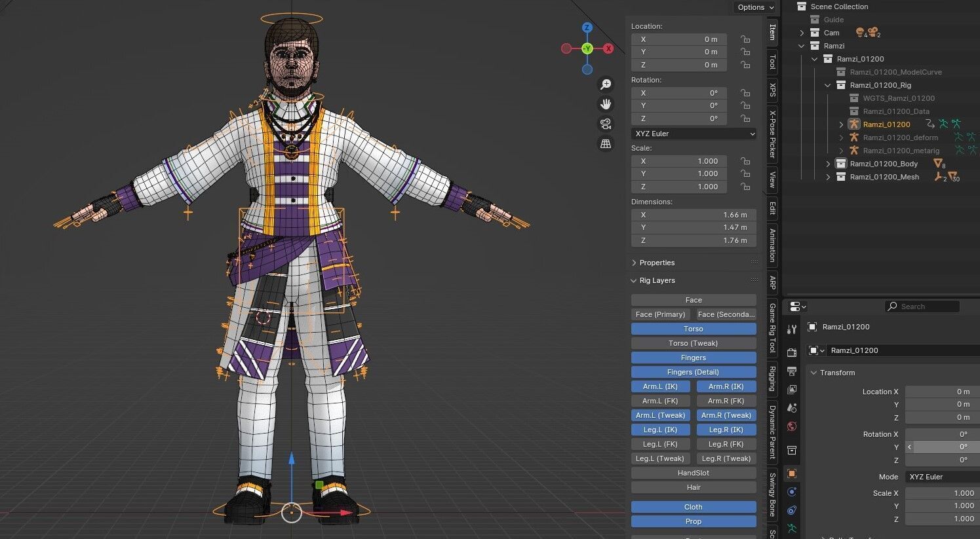
Task: Open the Collection properties box icon
Action: tap(792, 450)
